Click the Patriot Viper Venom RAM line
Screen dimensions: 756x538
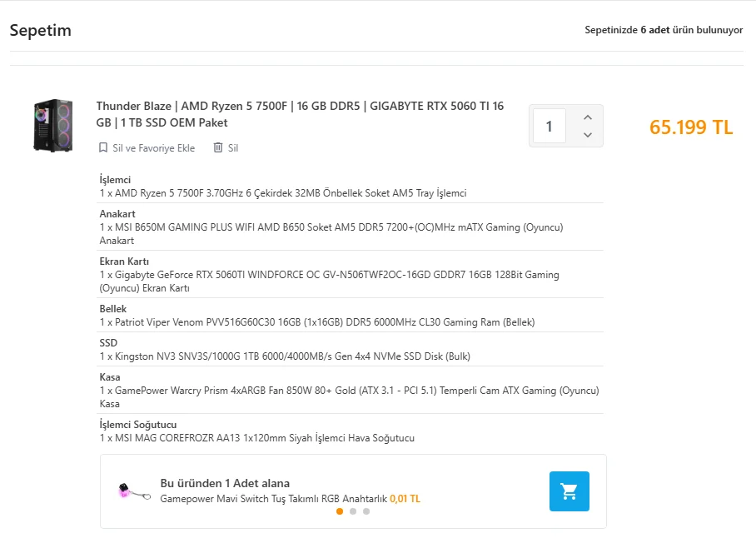tap(317, 322)
